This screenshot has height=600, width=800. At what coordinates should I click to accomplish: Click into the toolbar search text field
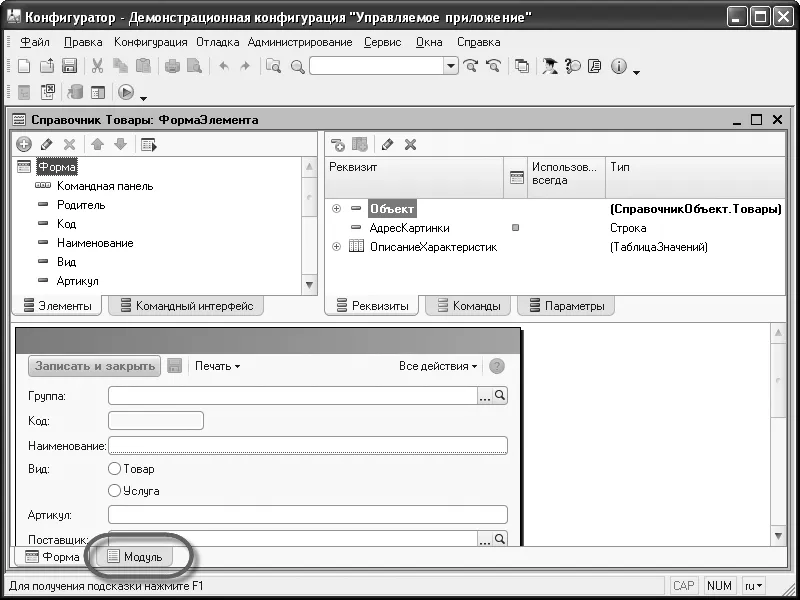tap(377, 66)
